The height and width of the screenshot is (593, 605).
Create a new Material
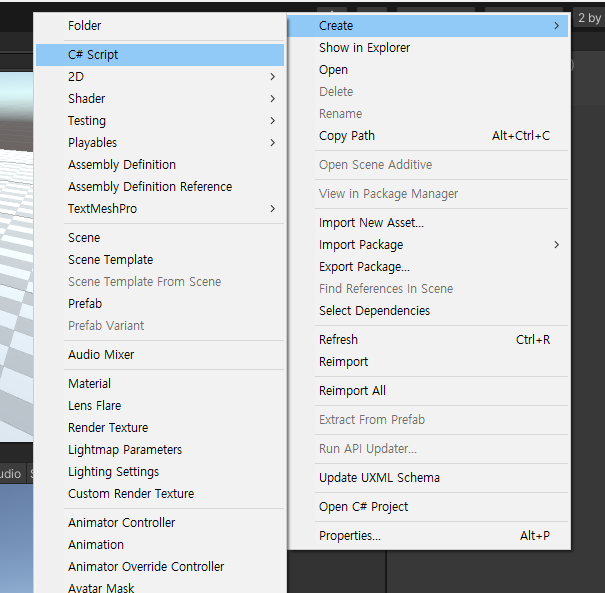tap(160, 384)
